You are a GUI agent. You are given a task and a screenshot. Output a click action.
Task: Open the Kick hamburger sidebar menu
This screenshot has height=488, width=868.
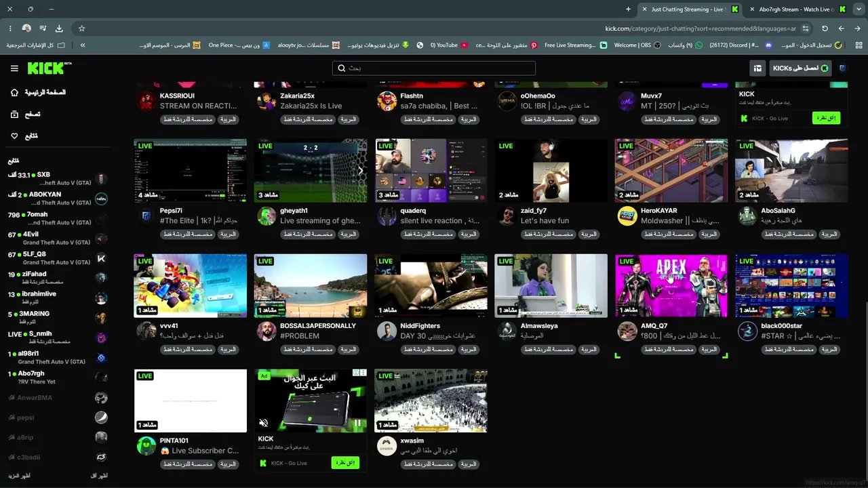tap(14, 68)
